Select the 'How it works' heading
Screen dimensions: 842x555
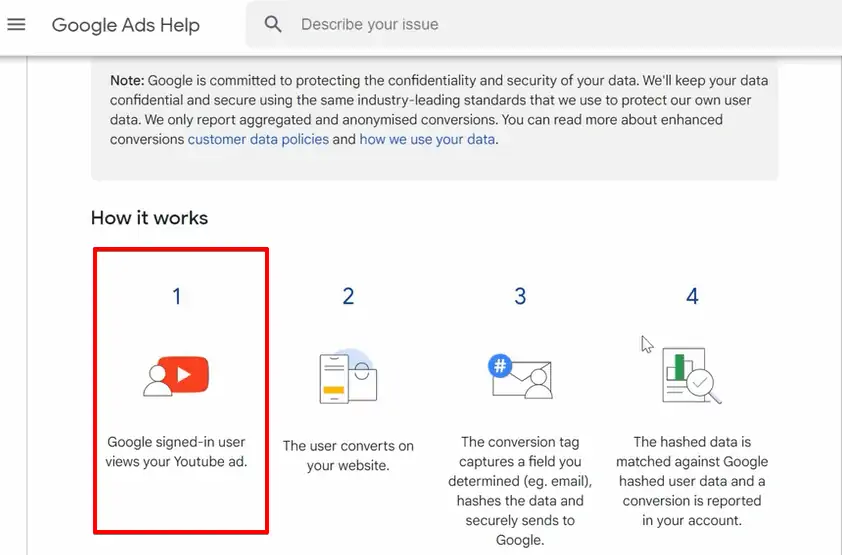click(149, 218)
